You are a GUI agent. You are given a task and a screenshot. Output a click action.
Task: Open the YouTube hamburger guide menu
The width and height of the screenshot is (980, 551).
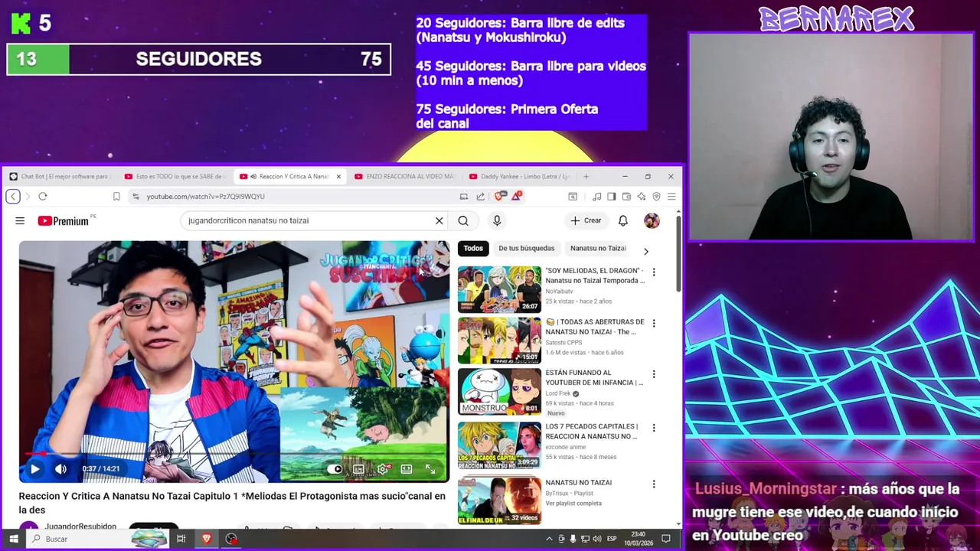(x=20, y=220)
